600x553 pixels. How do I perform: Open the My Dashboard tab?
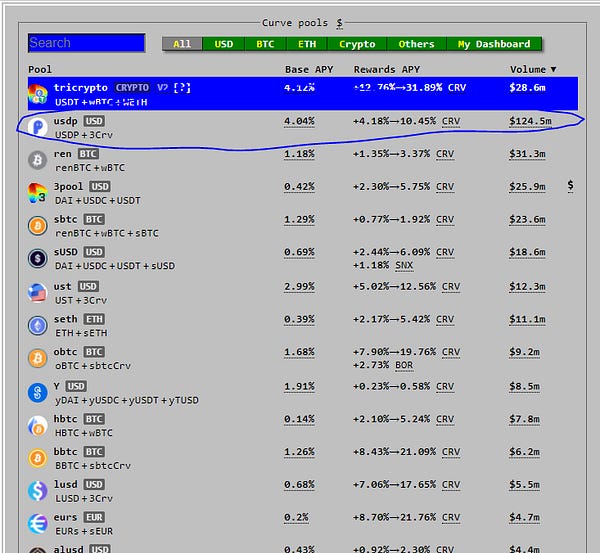click(494, 44)
